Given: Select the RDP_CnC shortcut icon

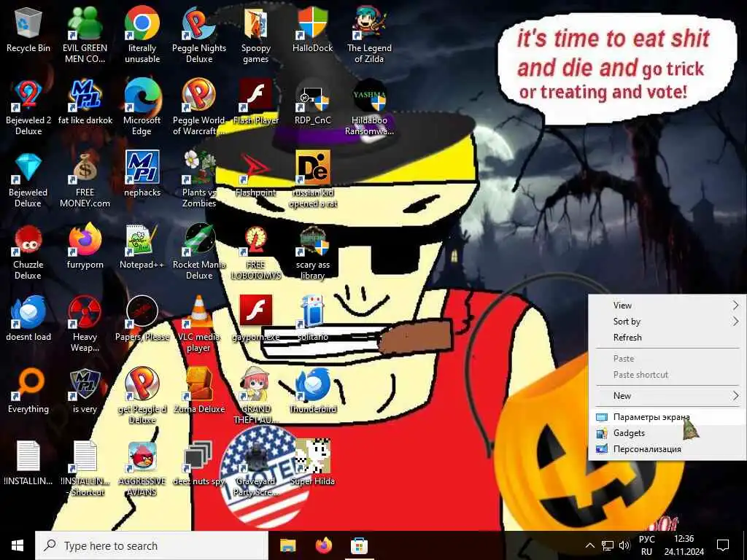Looking at the screenshot, I should click(312, 96).
